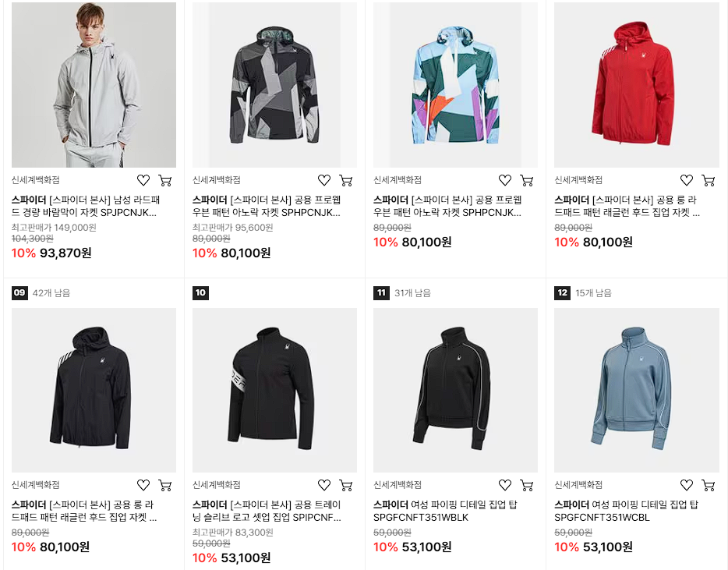Click the cart icon for the item 11 black top
Image resolution: width=728 pixels, height=570 pixels.
(x=527, y=485)
